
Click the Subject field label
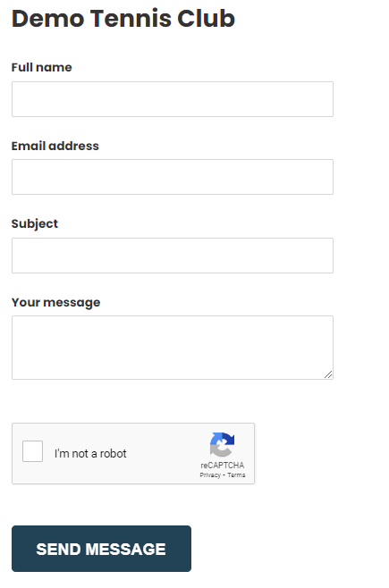point(35,224)
